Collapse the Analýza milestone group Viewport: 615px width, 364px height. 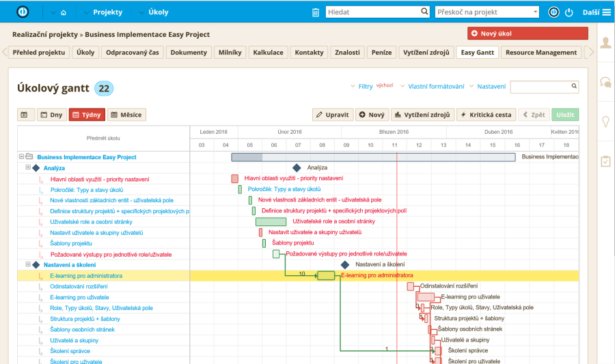28,167
